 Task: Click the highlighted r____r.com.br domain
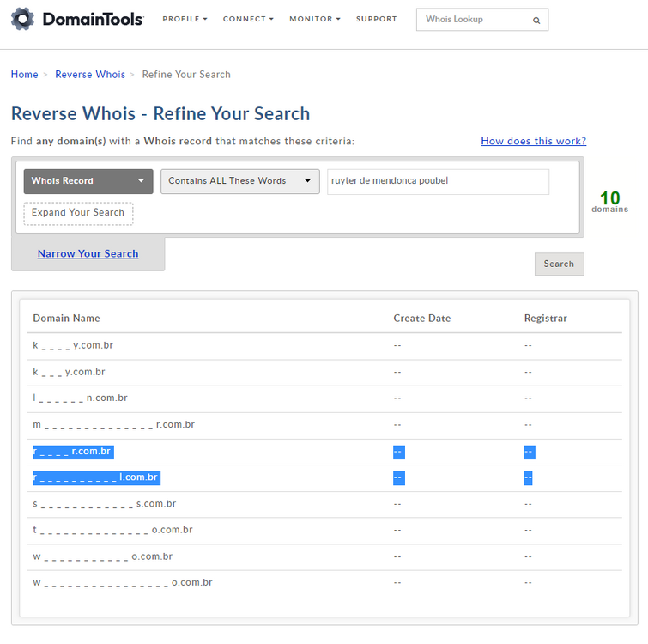click(74, 452)
